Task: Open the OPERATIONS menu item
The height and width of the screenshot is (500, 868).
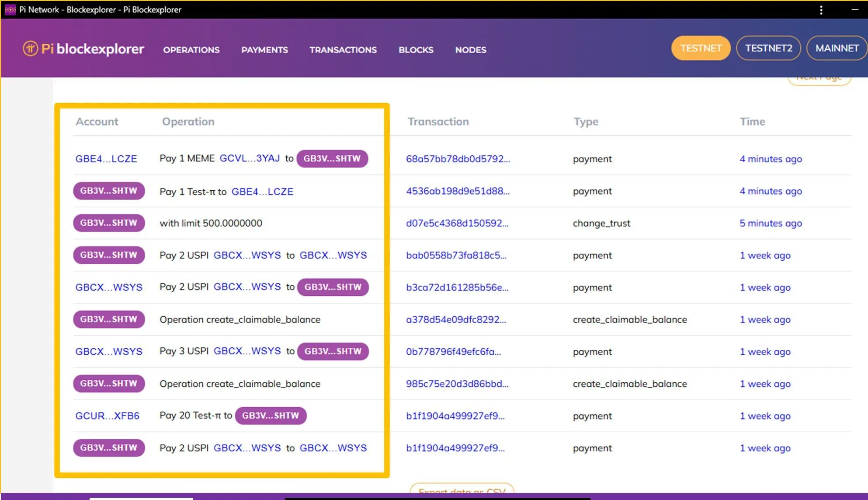Action: point(191,50)
